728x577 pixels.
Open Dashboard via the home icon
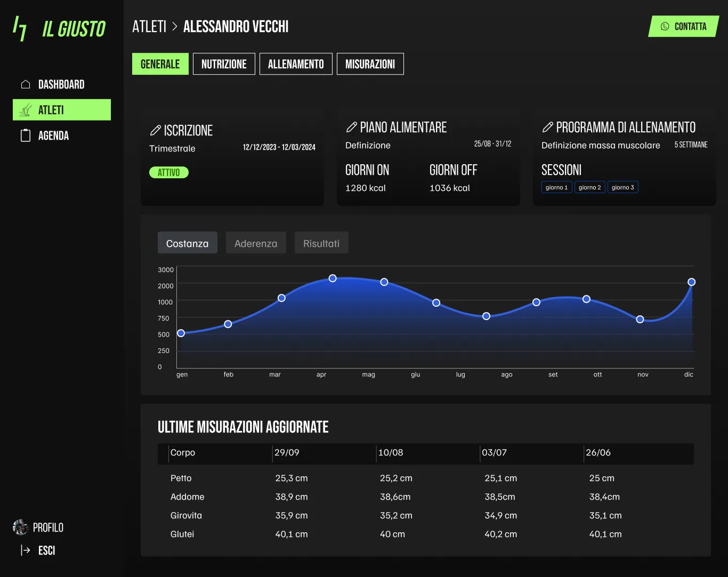click(25, 84)
